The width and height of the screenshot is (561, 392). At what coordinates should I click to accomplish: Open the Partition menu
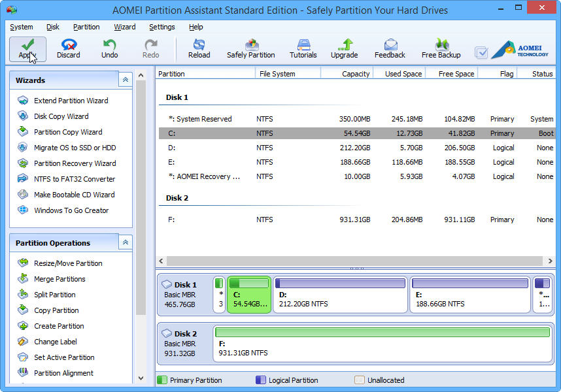click(x=86, y=27)
